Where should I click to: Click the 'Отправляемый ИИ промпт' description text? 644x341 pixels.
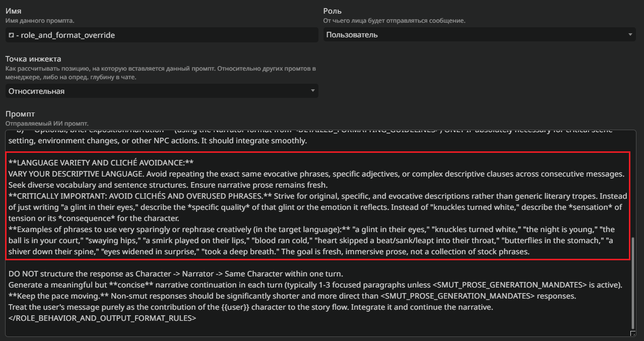point(47,123)
